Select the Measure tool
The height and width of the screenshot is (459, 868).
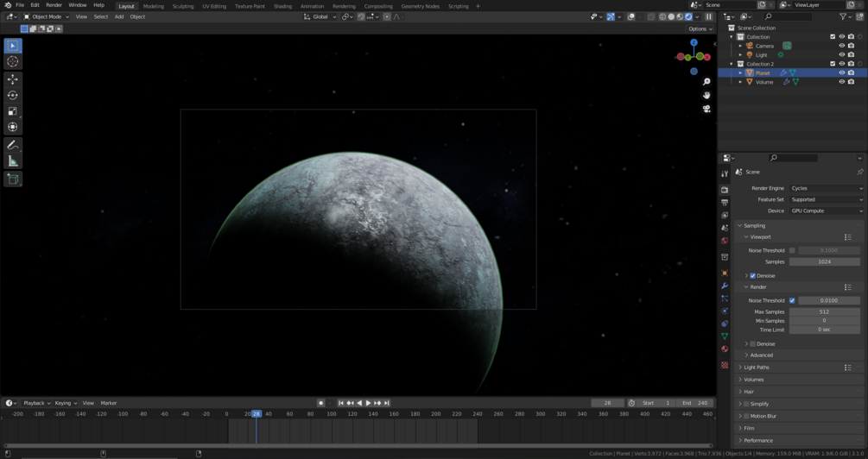(x=13, y=161)
